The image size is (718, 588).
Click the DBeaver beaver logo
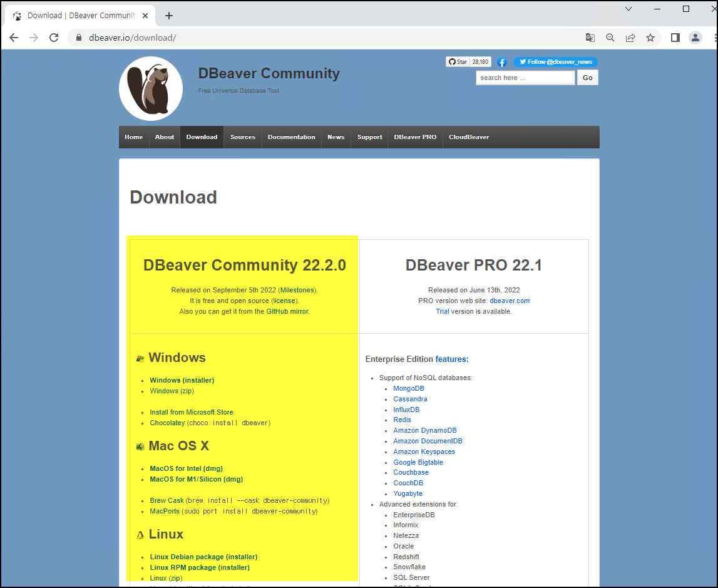[151, 88]
